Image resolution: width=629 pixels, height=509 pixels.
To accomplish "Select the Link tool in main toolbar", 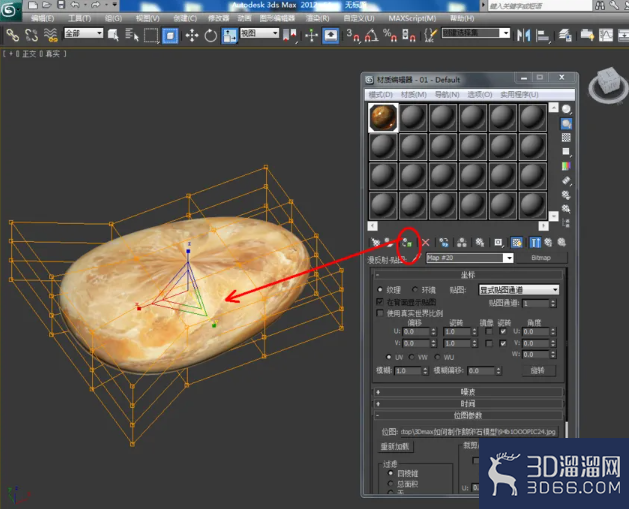I will click(x=12, y=35).
